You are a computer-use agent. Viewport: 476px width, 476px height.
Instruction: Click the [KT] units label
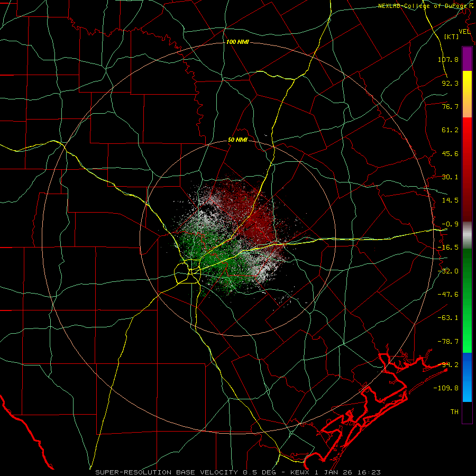[452, 36]
